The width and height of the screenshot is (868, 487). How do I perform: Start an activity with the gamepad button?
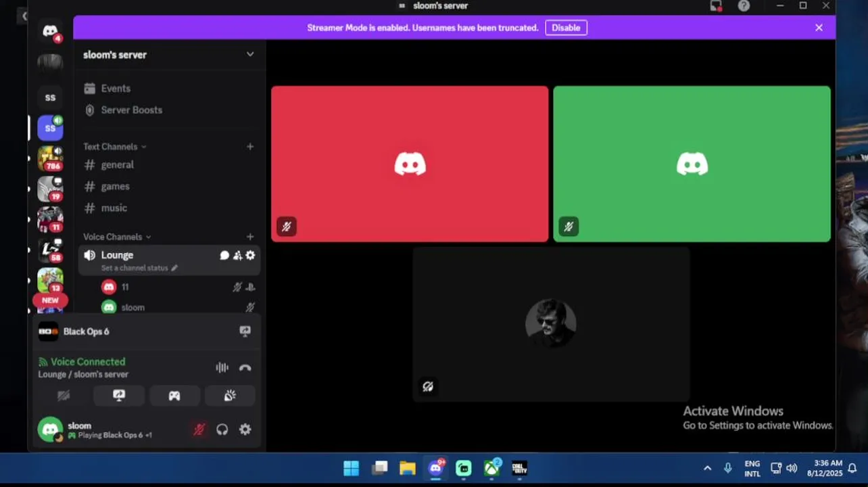174,396
